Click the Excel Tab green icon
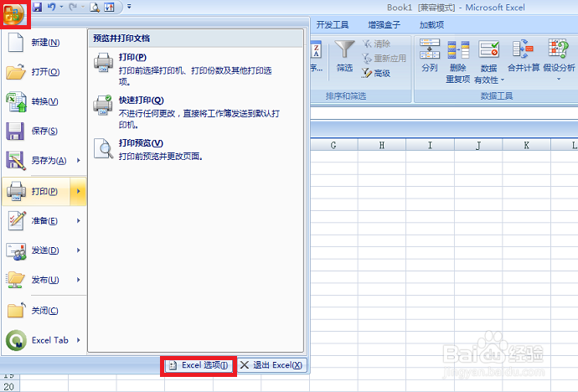 [16, 340]
